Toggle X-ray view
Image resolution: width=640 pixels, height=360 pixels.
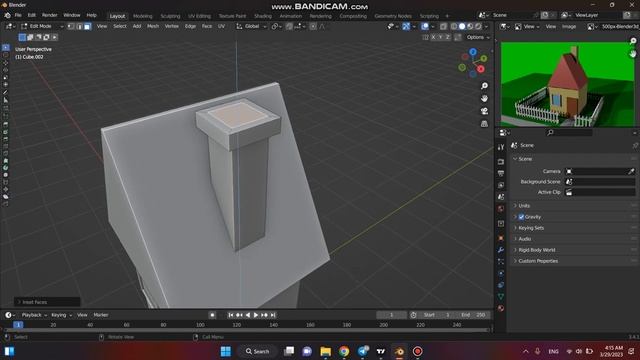pyautogui.click(x=444, y=27)
